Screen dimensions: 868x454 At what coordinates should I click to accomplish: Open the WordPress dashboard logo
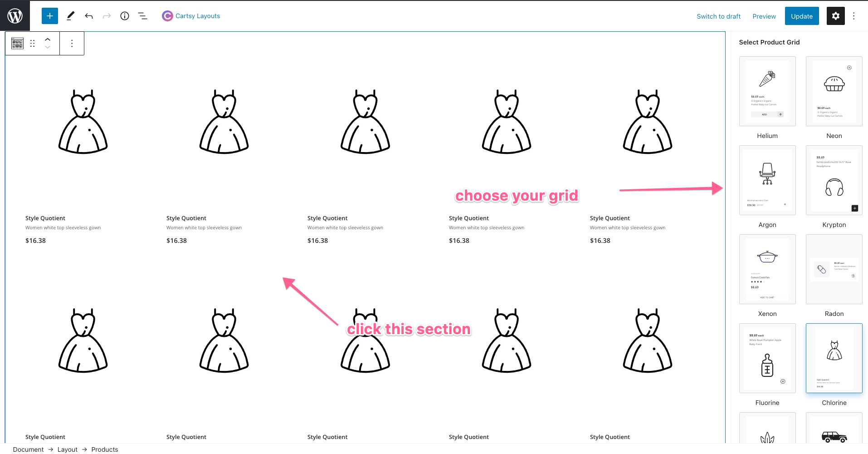coord(15,16)
